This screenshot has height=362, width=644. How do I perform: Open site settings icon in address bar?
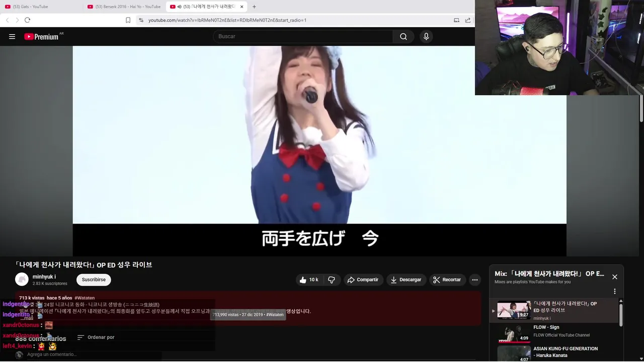coord(141,20)
